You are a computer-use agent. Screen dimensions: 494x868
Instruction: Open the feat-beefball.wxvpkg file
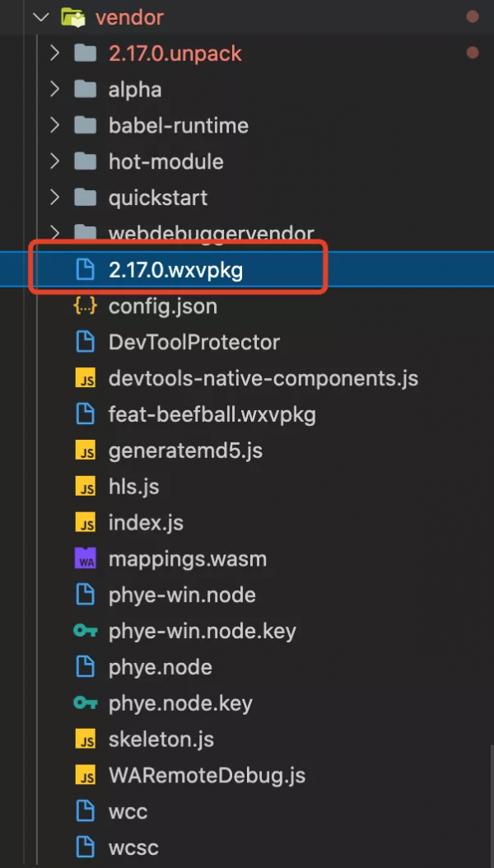tap(212, 414)
